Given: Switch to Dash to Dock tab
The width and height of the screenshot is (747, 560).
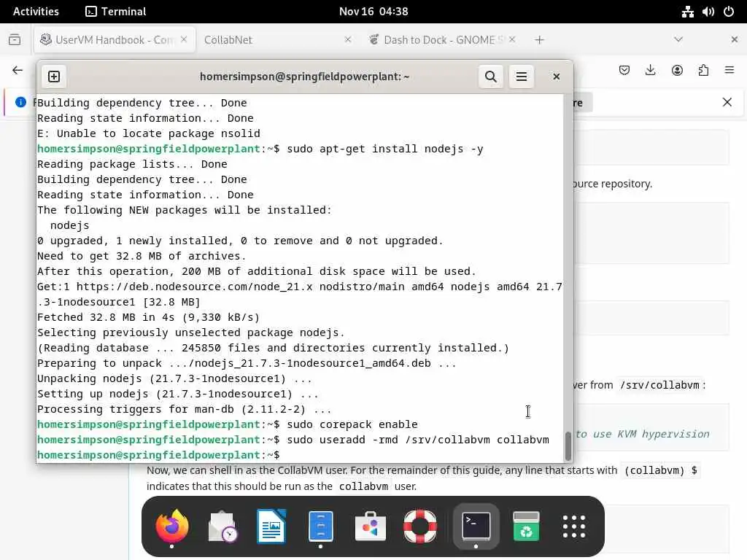Looking at the screenshot, I should tap(441, 40).
